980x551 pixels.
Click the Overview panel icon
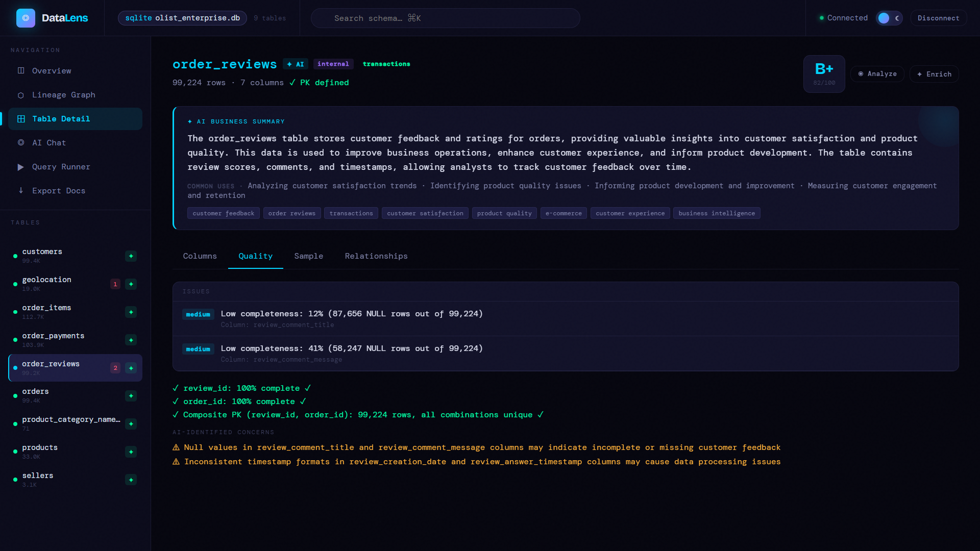pos(21,70)
